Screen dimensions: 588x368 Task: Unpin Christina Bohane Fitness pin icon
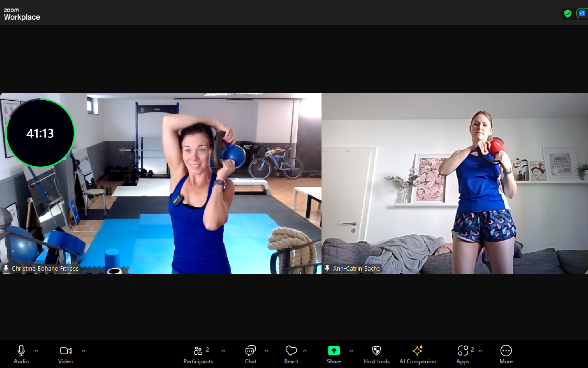click(6, 268)
